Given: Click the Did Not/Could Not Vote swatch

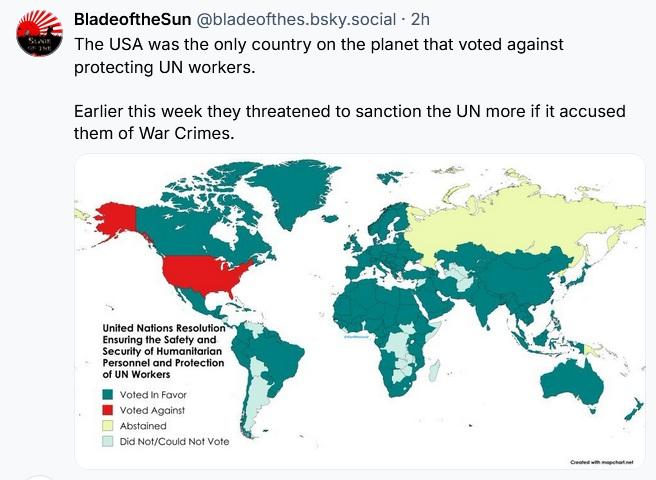Looking at the screenshot, I should (x=108, y=439).
